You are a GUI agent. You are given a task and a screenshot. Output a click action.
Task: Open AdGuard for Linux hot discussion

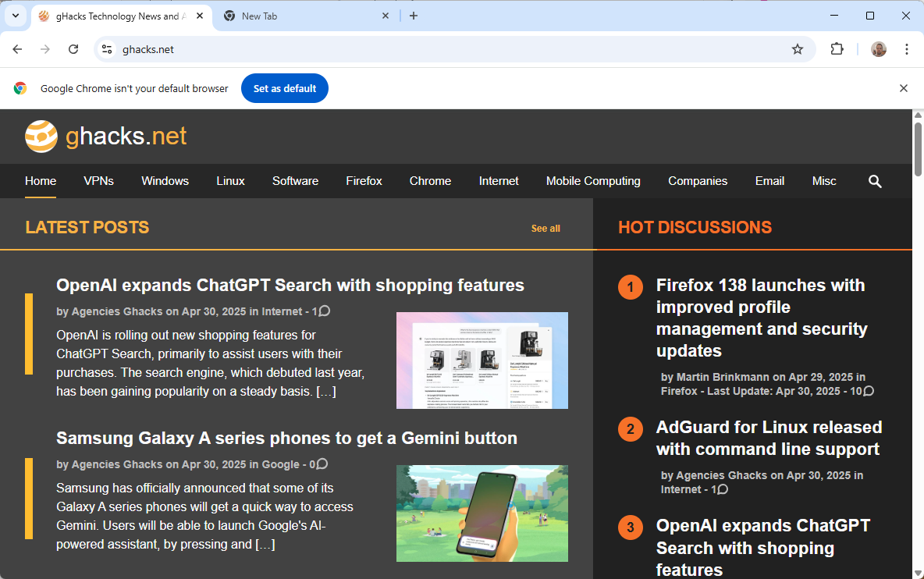769,439
